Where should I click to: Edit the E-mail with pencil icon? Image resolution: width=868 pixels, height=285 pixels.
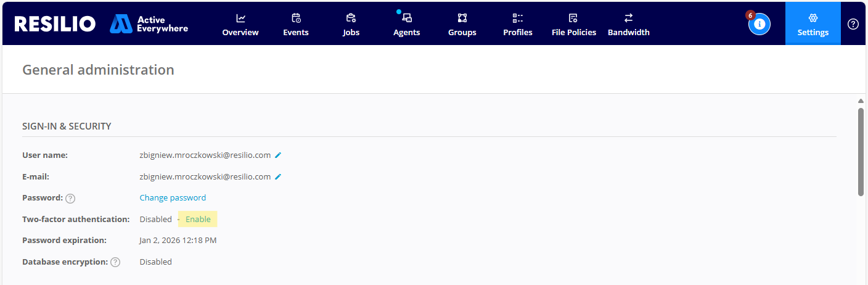(x=278, y=177)
